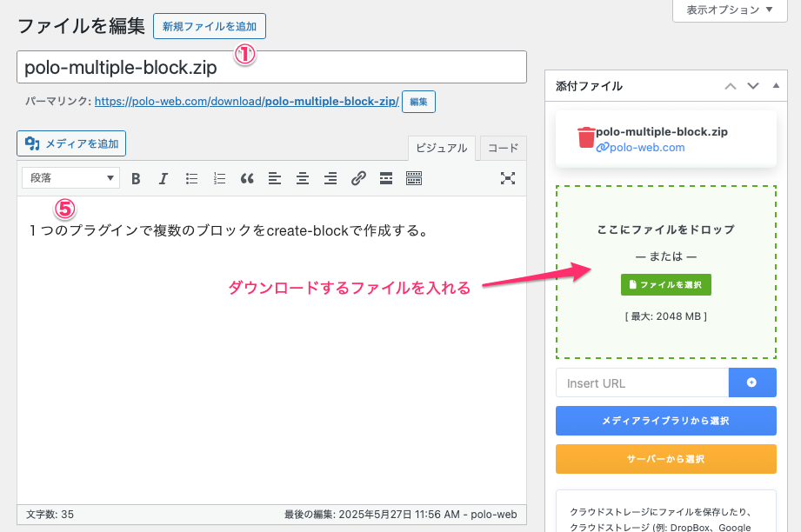801x532 pixels.
Task: Insert or edit a link
Action: click(x=358, y=178)
